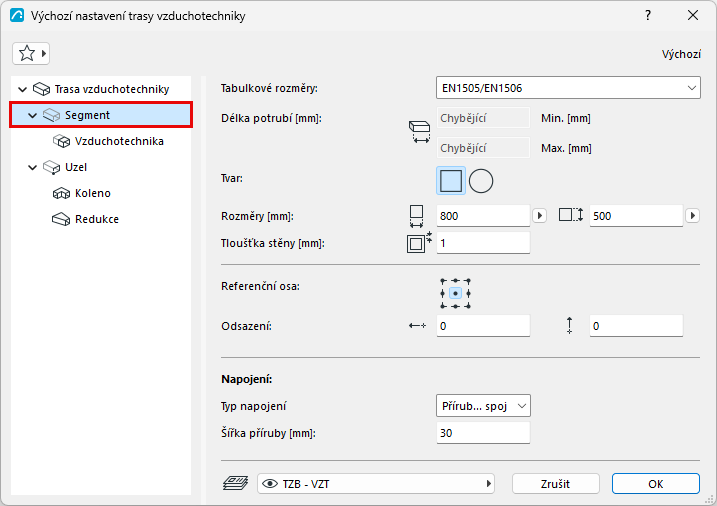This screenshot has height=506, width=717.
Task: Select center reference axis point
Action: pos(455,293)
